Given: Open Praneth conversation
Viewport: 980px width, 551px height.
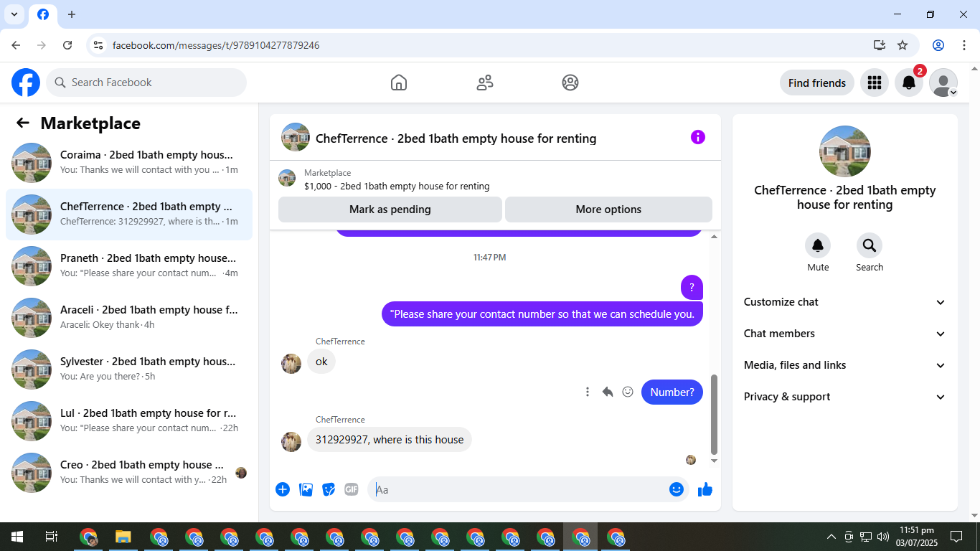Looking at the screenshot, I should (129, 266).
